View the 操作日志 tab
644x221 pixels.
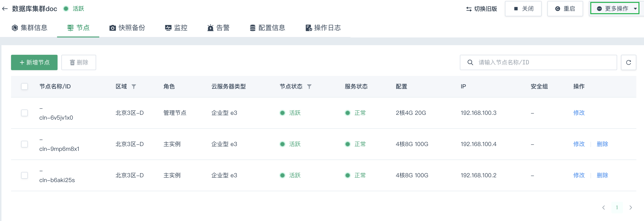(323, 28)
